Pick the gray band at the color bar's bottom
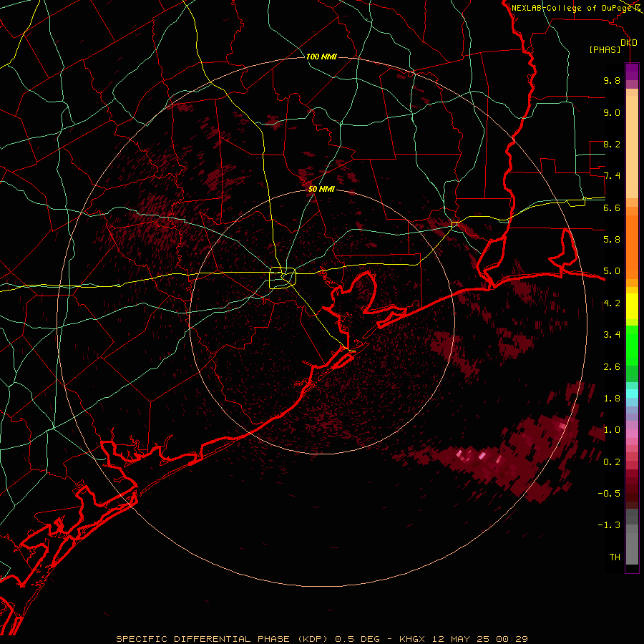Image resolution: width=644 pixels, height=644 pixels. tap(632, 537)
